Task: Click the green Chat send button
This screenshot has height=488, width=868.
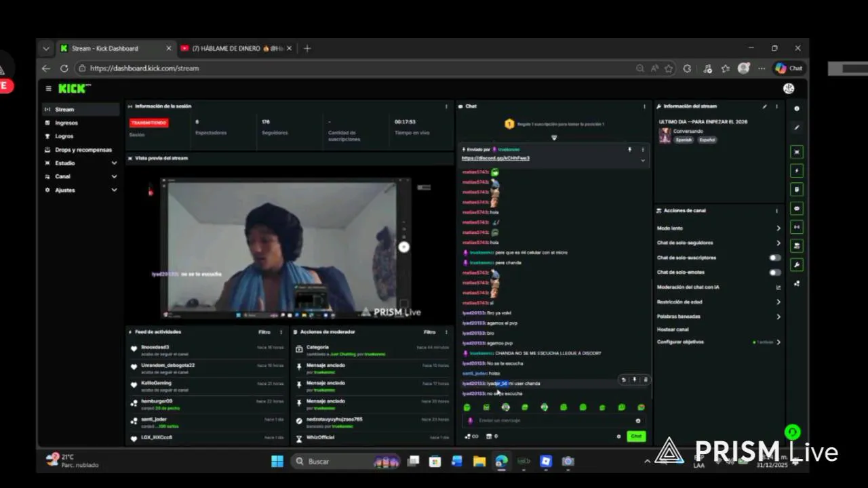Action: [636, 436]
